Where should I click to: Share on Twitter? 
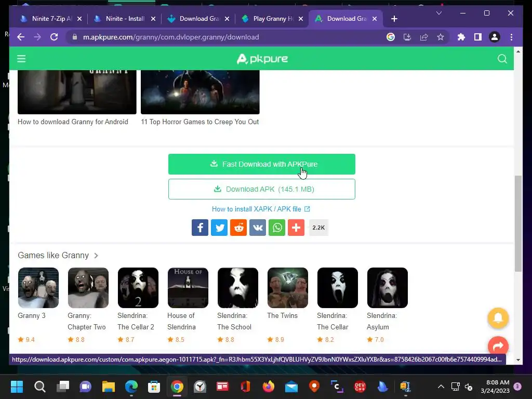[x=219, y=228]
